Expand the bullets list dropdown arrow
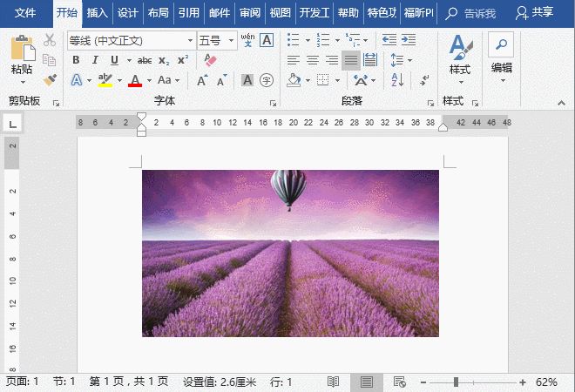The height and width of the screenshot is (392, 575). (x=308, y=40)
